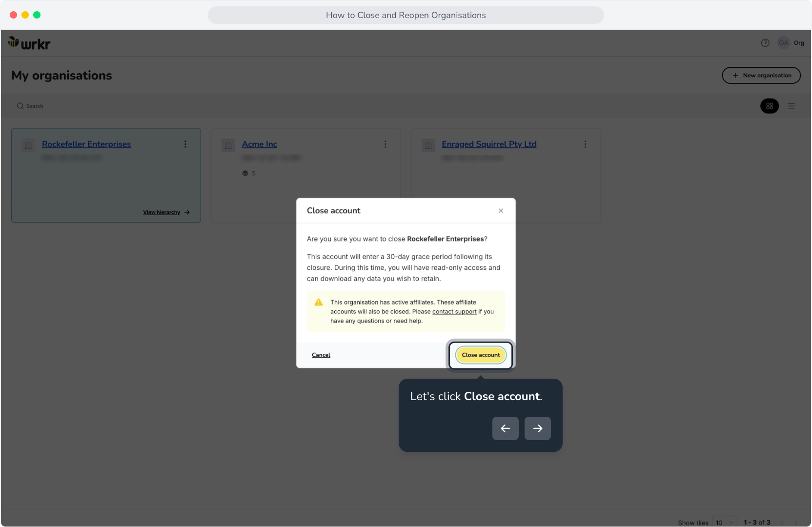This screenshot has height=527, width=812.
Task: Open Acme Inc three-dot options menu
Action: (386, 144)
